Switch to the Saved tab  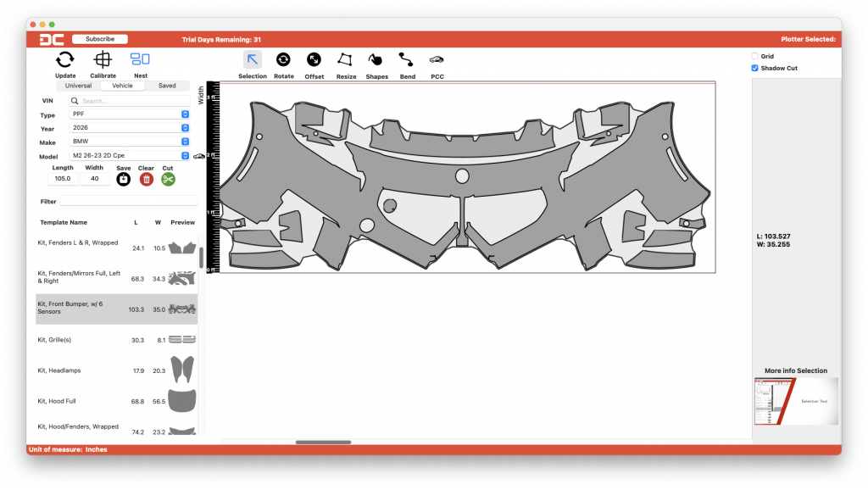coord(167,86)
